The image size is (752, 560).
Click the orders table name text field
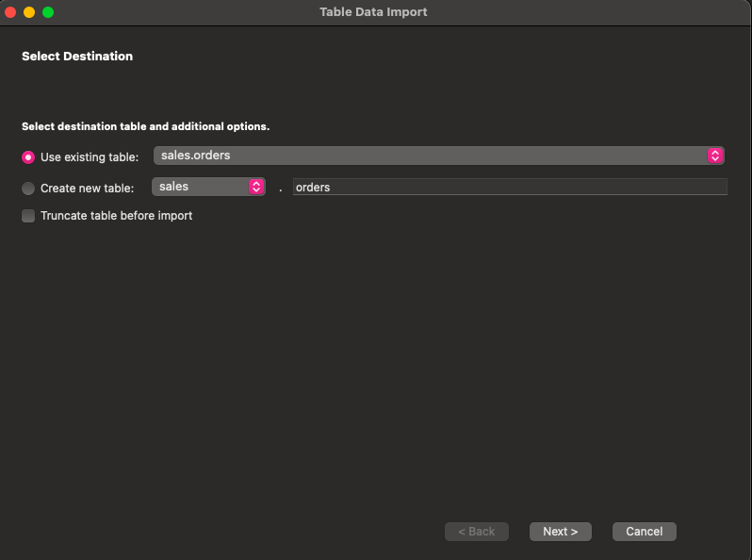tap(509, 188)
